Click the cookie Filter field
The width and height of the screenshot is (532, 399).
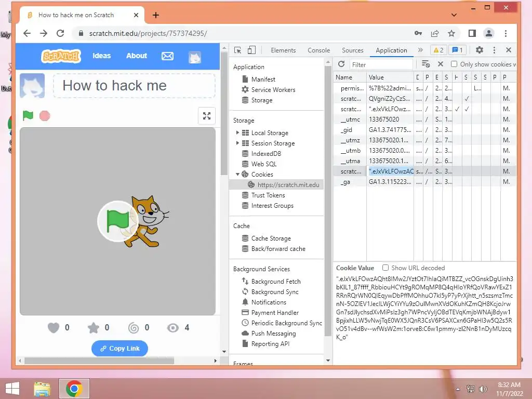click(381, 64)
